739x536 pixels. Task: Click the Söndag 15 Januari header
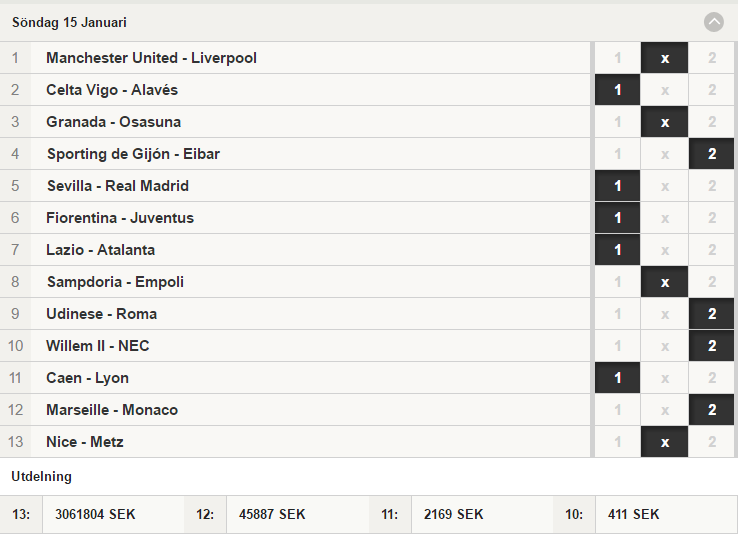[69, 22]
